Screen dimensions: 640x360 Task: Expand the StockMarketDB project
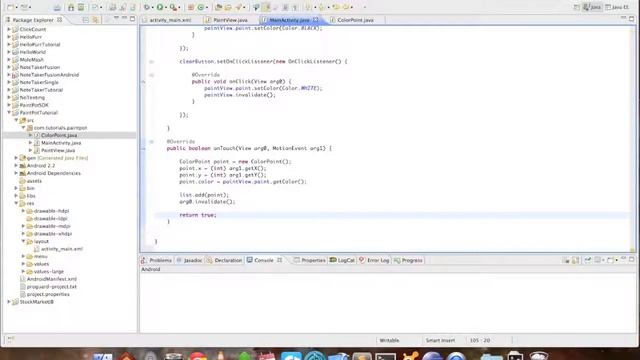click(x=9, y=302)
